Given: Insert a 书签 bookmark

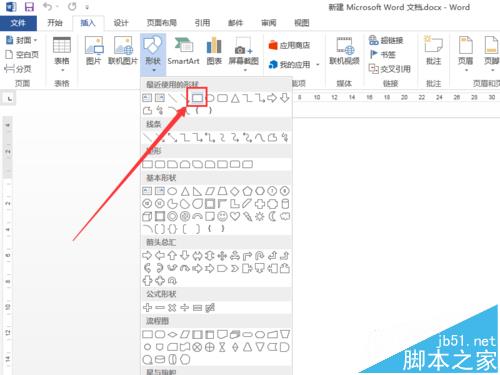Looking at the screenshot, I should tap(383, 54).
